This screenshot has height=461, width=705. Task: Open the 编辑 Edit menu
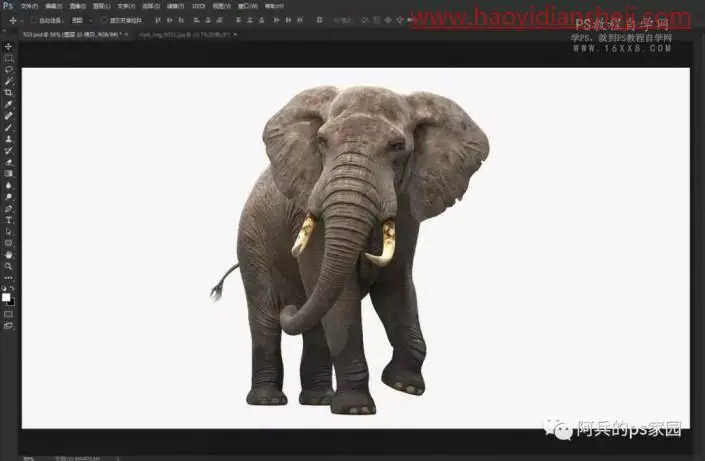click(54, 6)
